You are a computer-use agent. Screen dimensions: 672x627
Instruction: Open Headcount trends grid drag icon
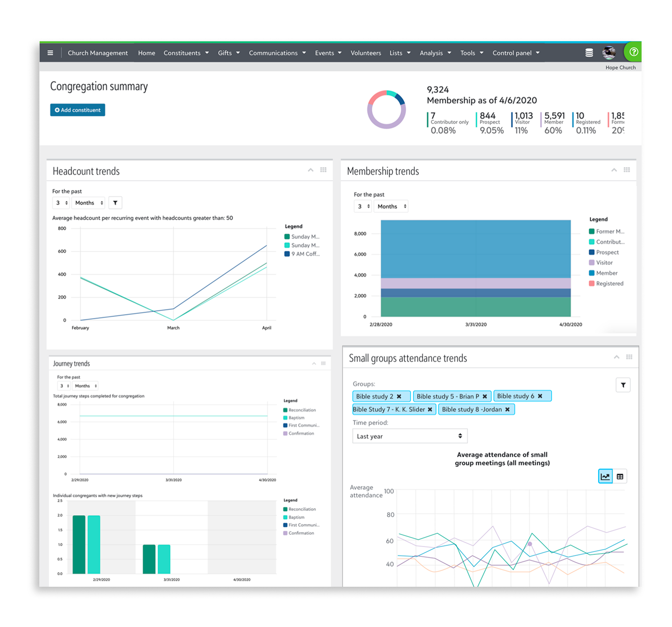(323, 170)
